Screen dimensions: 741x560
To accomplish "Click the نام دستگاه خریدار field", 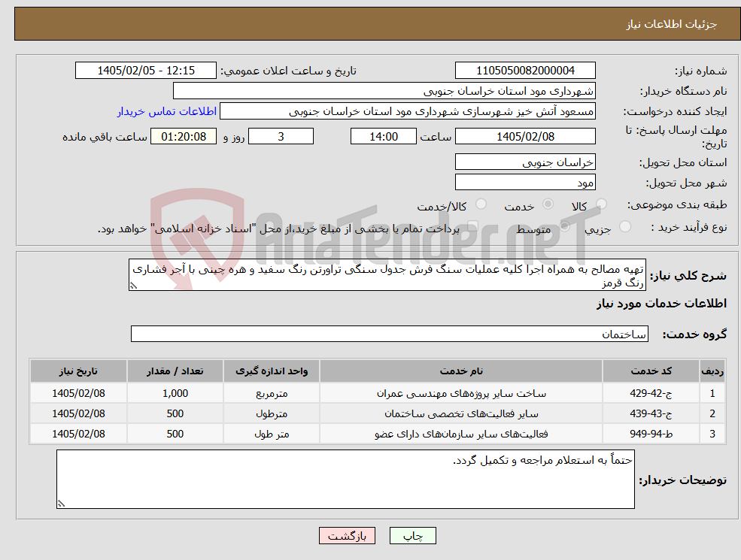I will click(x=384, y=91).
